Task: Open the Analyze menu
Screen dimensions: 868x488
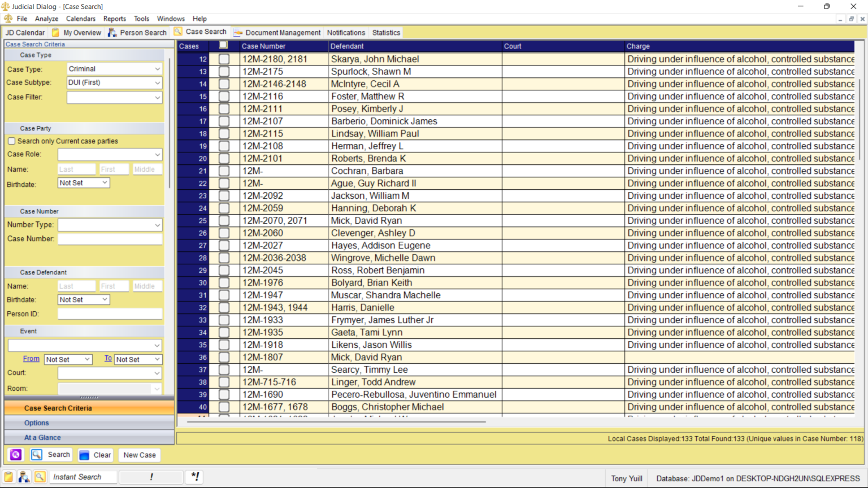Action: (46, 19)
